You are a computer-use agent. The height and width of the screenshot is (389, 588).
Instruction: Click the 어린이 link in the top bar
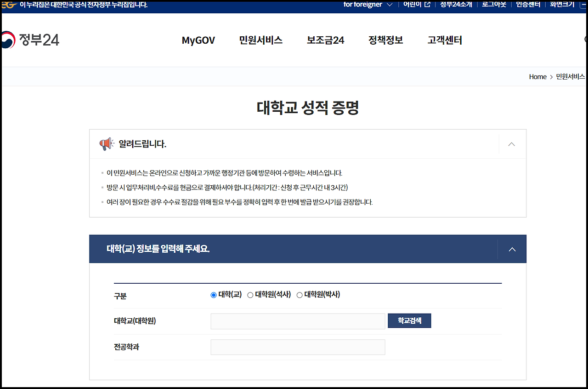pyautogui.click(x=413, y=5)
